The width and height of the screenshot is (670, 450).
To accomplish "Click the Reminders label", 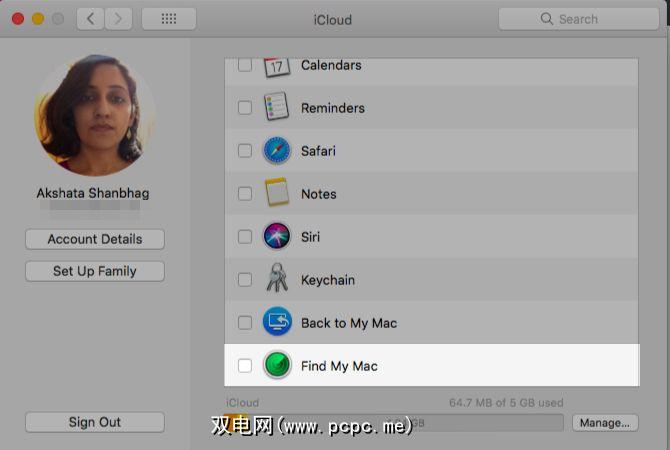I will [x=333, y=108].
